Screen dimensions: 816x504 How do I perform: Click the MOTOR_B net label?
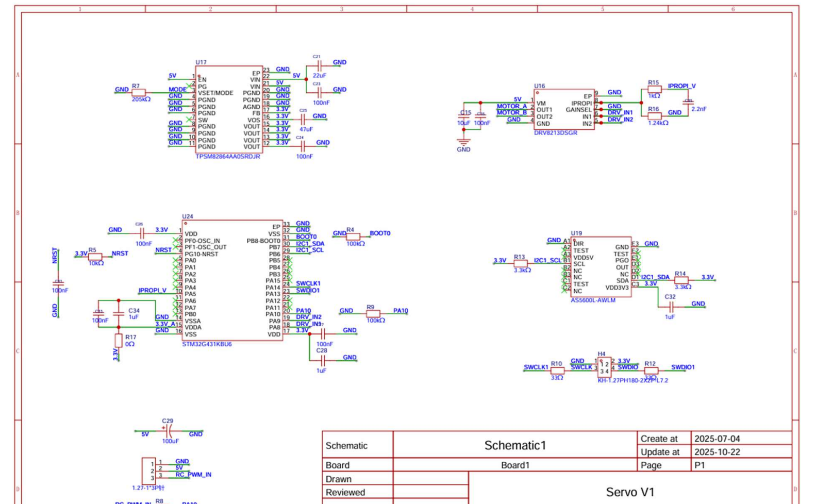pos(511,113)
